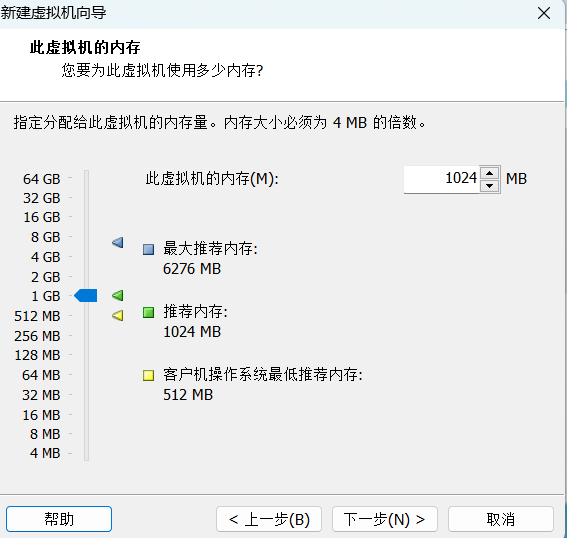The image size is (567, 538).
Task: Click the 8 MB scale label
Action: [x=45, y=434]
